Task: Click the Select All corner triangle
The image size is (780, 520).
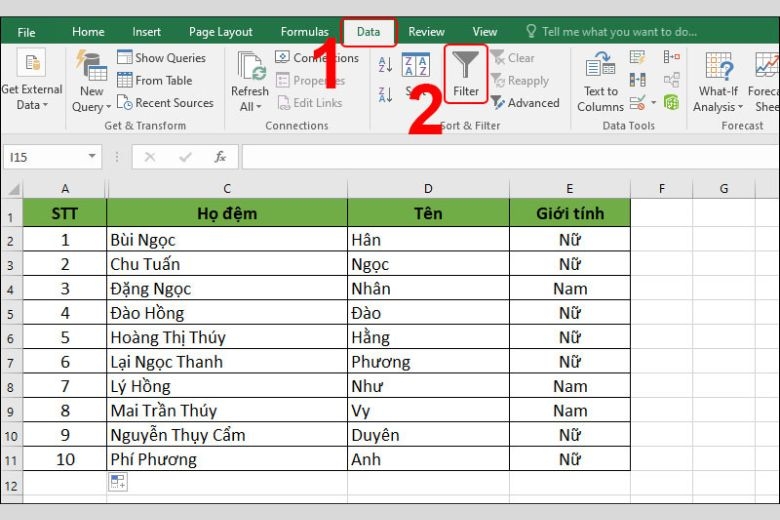Action: pyautogui.click(x=12, y=189)
